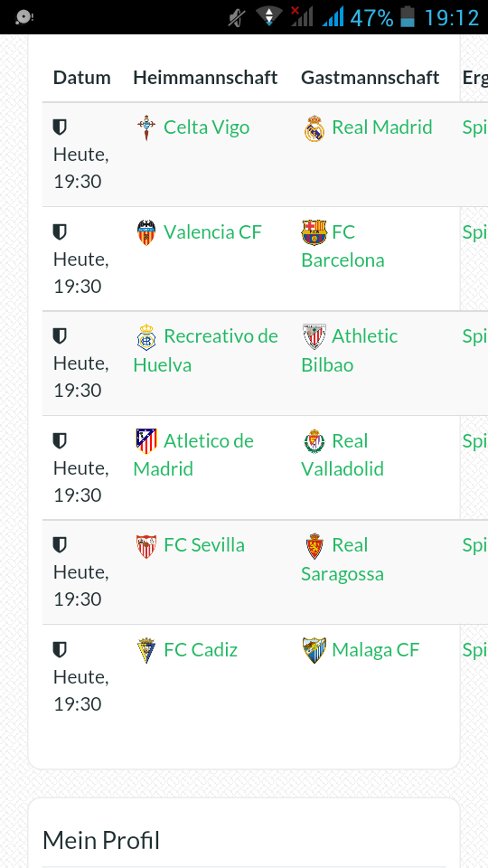Tap the Recreativo de Huelva crest
Screen dimensions: 488x868
tap(146, 337)
